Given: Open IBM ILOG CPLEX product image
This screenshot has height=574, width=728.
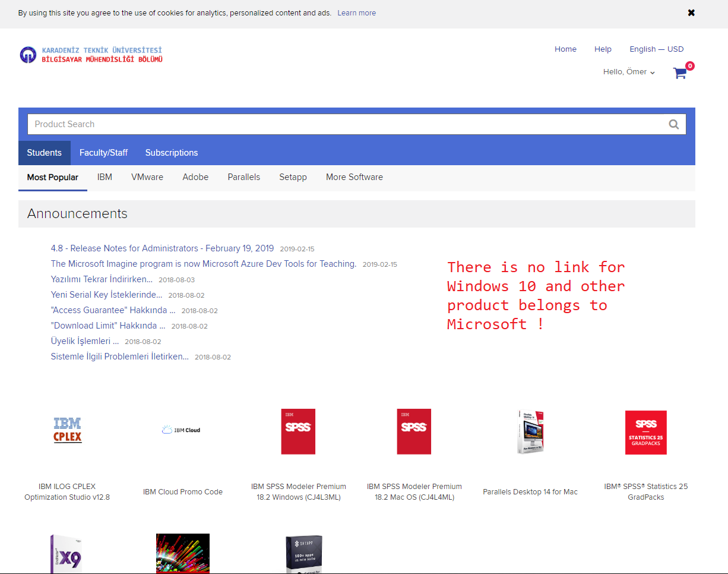Looking at the screenshot, I should [67, 431].
